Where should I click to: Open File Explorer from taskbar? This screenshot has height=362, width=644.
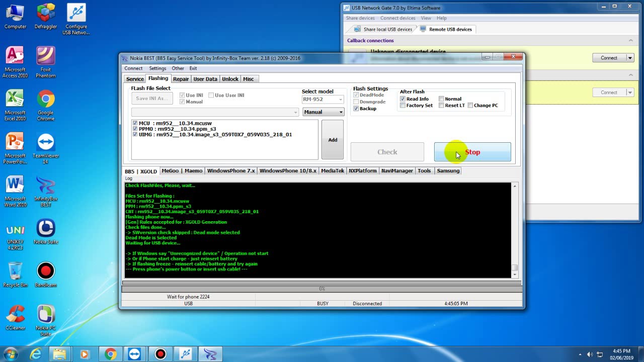point(60,354)
